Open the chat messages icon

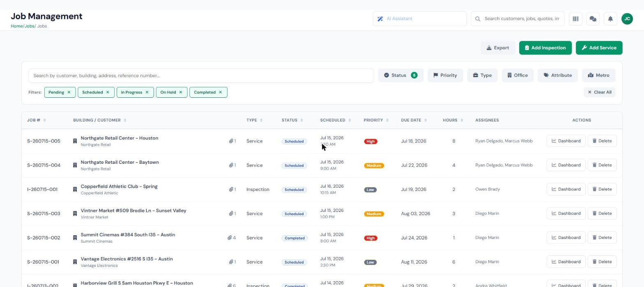tap(593, 18)
